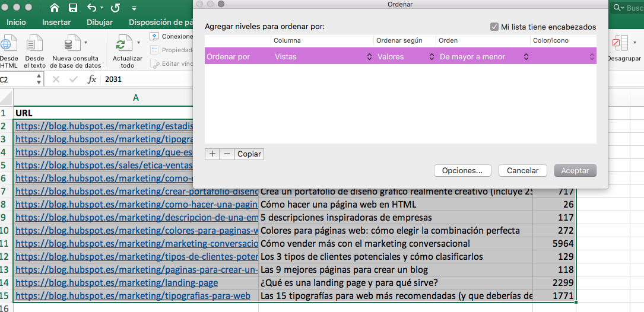Open the Disposición de página tab
Screen dimensions: 644x312
pyautogui.click(x=161, y=22)
